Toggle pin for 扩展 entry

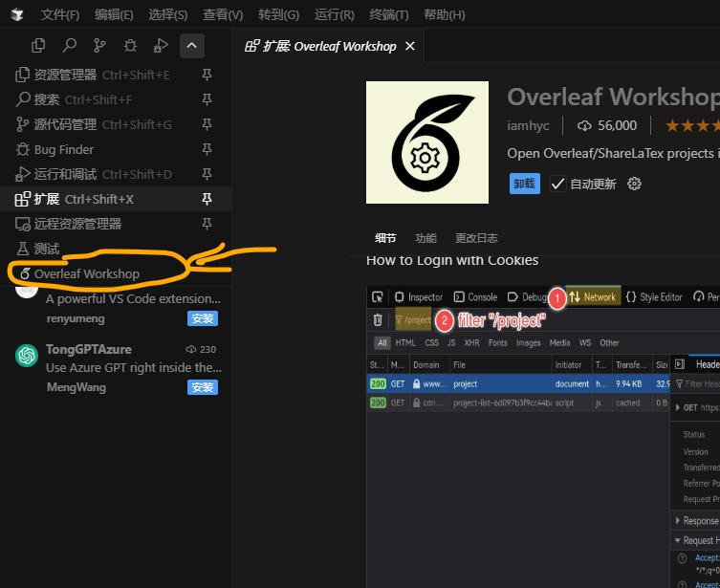[207, 199]
